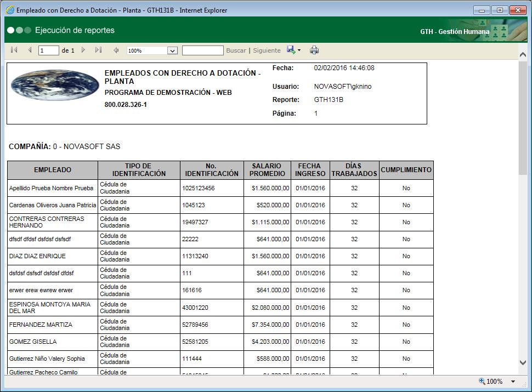Image resolution: width=532 pixels, height=392 pixels.
Task: Click the NIT number 800.028.326-1
Action: pos(126,105)
